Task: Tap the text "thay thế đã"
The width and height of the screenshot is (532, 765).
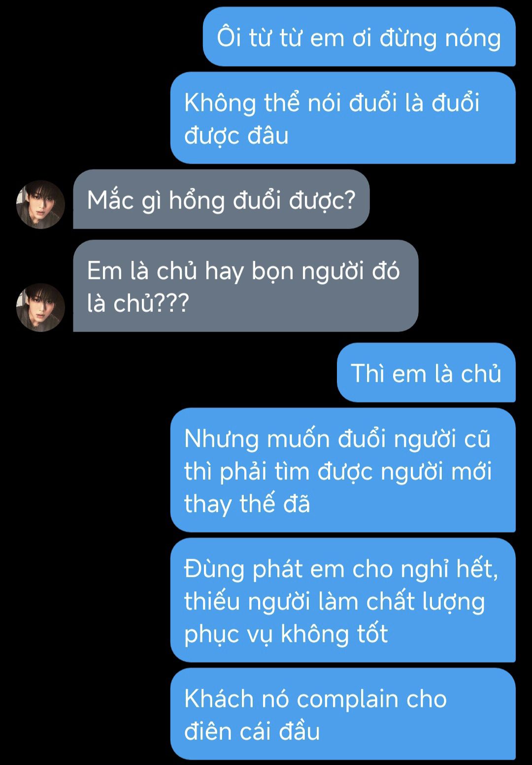Action: click(x=247, y=504)
